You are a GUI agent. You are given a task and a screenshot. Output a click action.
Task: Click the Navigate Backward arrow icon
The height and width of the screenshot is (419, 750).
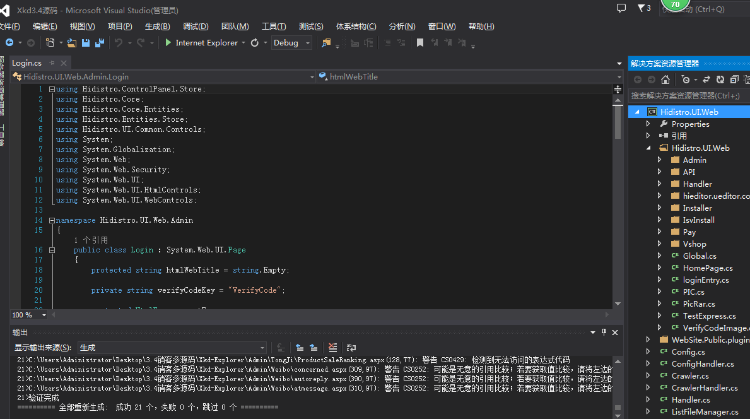point(9,43)
